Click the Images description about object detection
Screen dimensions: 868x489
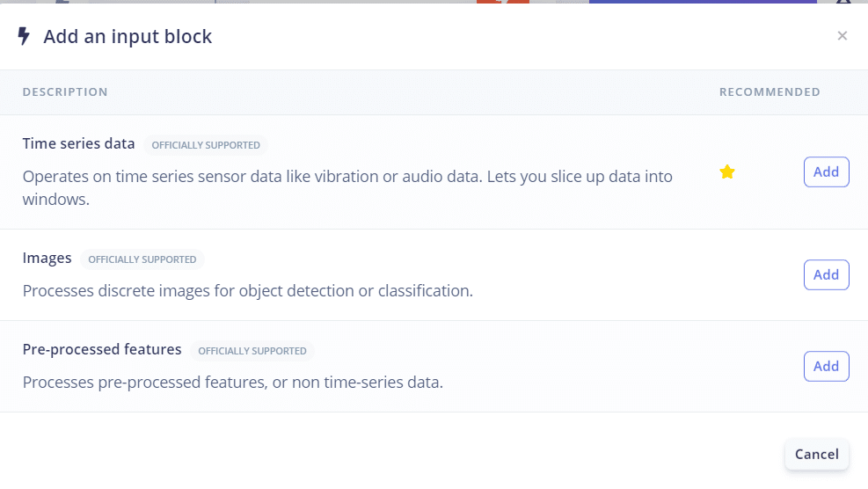pyautogui.click(x=248, y=290)
